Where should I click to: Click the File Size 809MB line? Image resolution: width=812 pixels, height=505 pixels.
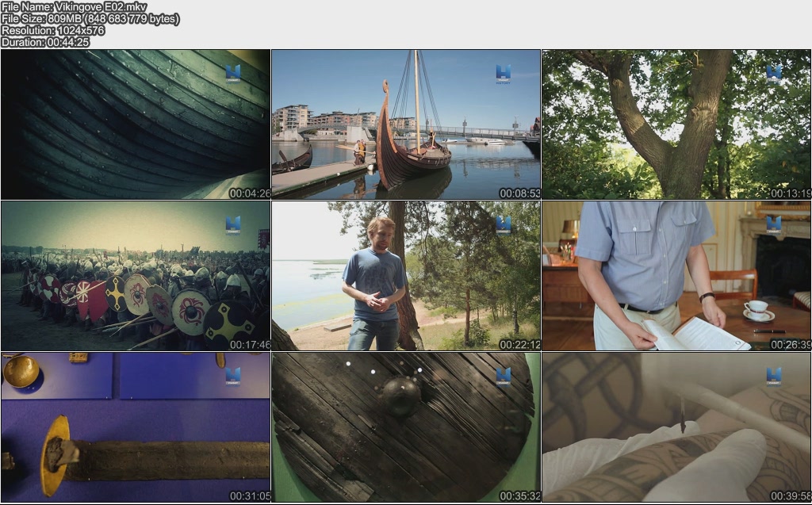(x=90, y=19)
